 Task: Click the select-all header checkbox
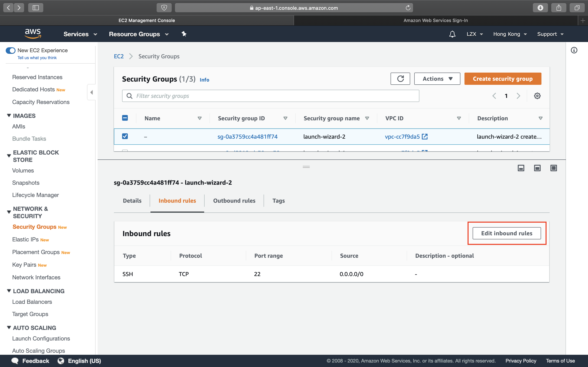point(125,118)
